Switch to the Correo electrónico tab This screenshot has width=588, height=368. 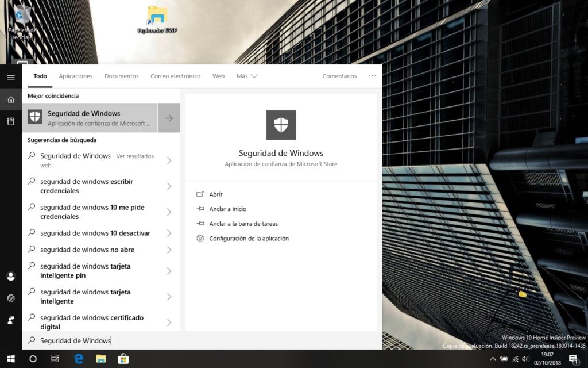click(176, 76)
